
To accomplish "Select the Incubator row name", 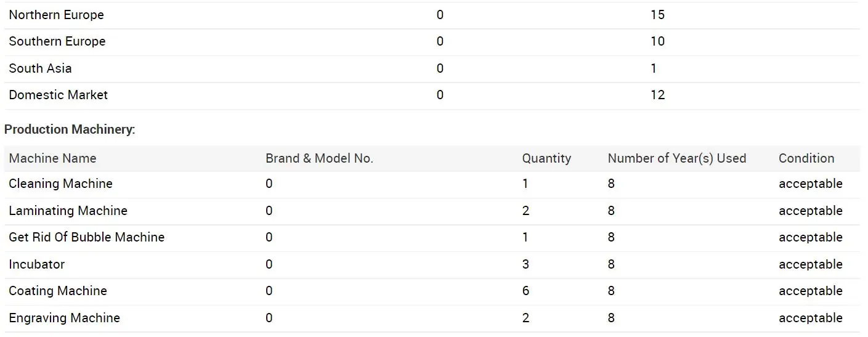I will 36,264.
